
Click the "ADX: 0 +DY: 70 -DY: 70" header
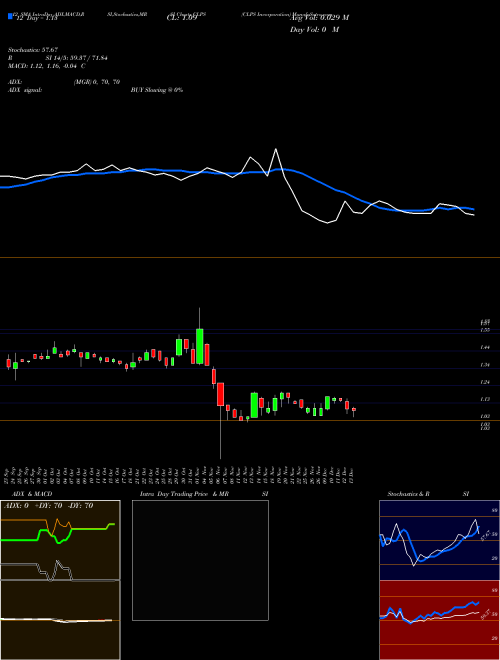click(x=48, y=506)
